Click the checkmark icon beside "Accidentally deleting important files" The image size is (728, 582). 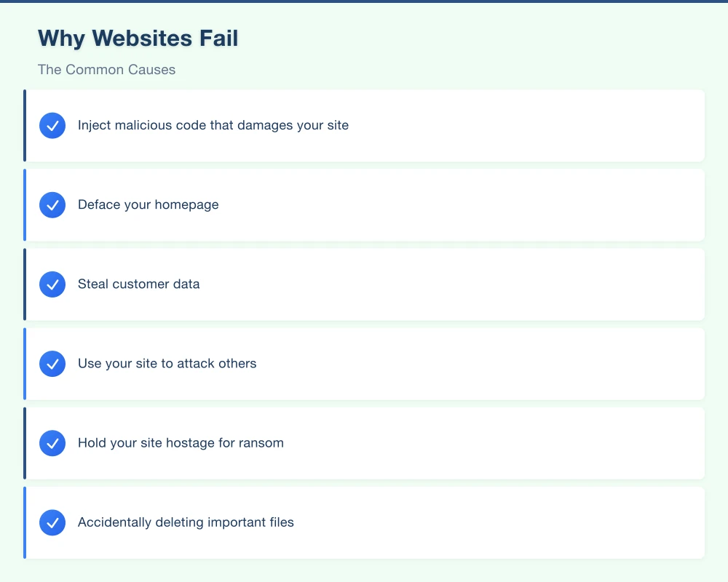52,522
